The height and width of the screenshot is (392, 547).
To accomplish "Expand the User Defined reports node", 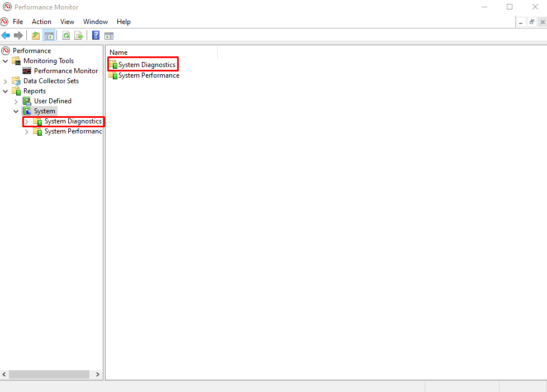I will click(16, 101).
